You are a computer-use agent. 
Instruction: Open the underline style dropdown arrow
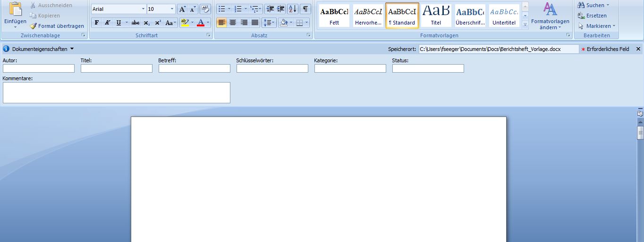click(x=126, y=23)
